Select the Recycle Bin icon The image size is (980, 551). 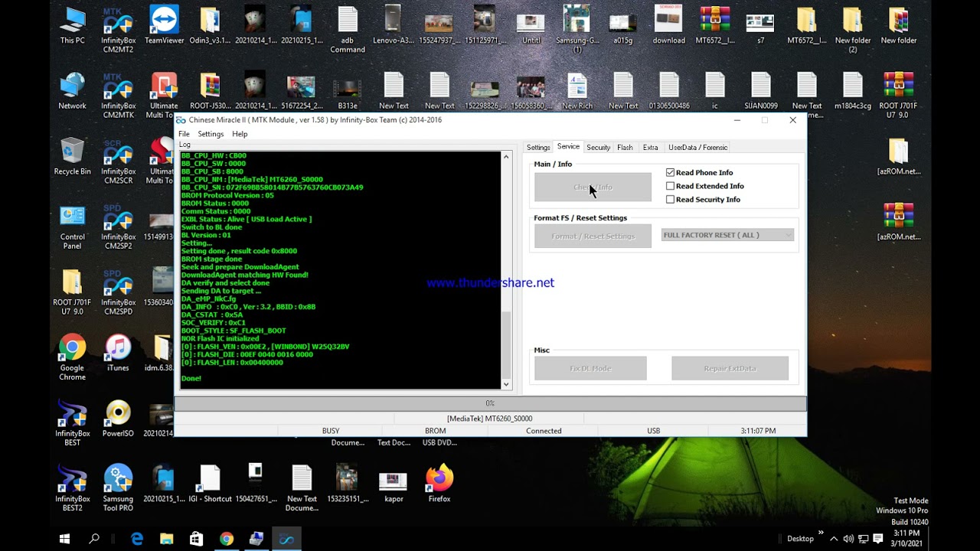point(73,157)
